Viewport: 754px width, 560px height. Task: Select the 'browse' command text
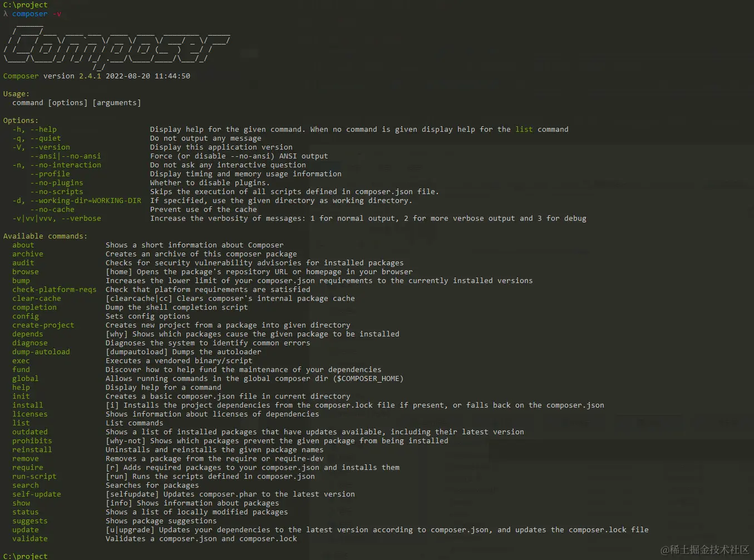[26, 272]
